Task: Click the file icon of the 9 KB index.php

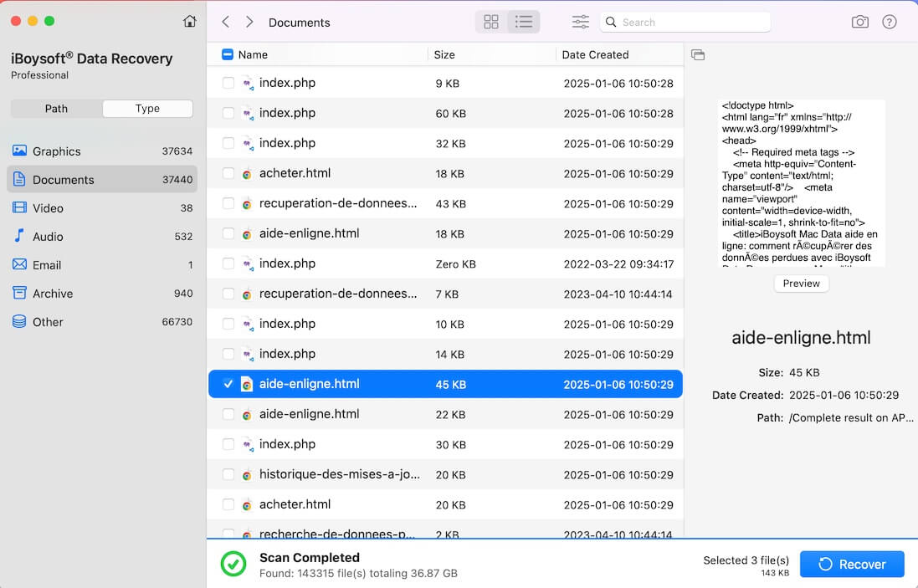Action: click(248, 83)
